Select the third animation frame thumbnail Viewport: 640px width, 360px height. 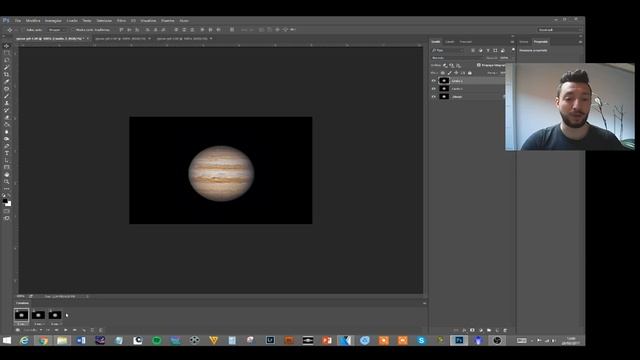[x=55, y=315]
